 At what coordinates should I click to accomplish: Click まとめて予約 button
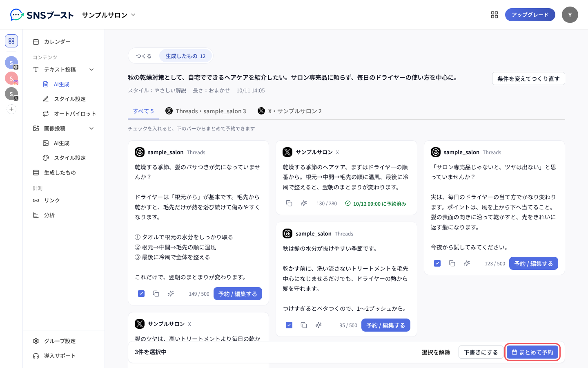[x=532, y=352]
